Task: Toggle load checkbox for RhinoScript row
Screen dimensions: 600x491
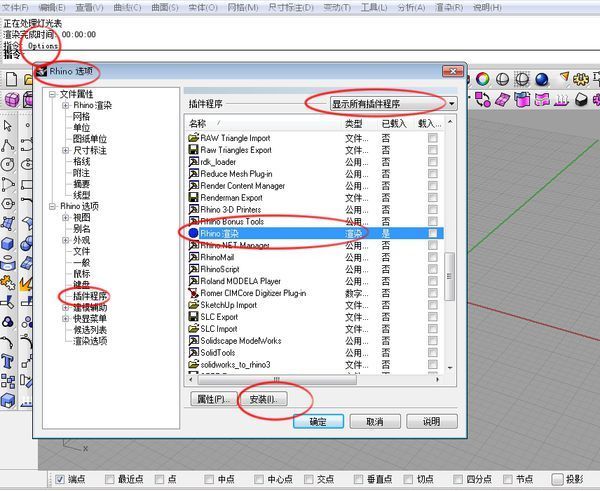Action: (x=433, y=269)
